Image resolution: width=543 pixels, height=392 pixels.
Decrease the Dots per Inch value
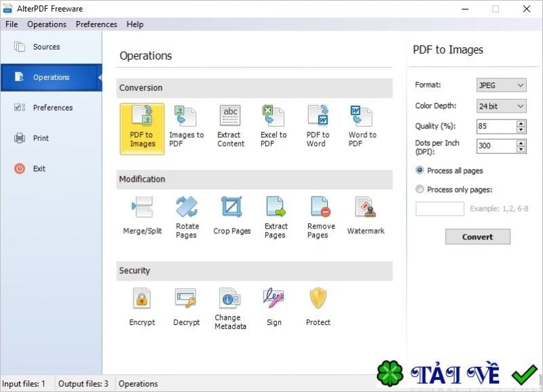[x=521, y=149]
